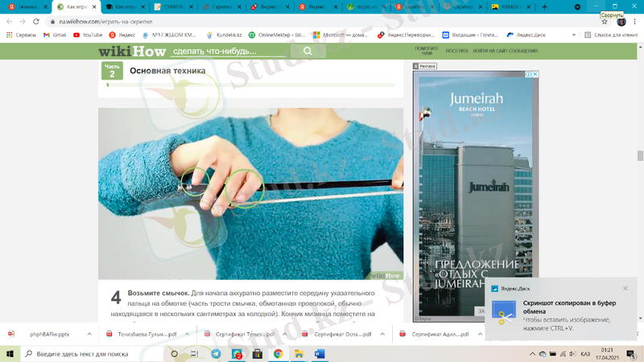Screen dimensions: 644x362
Task: Open File Explorer from the taskbar
Action: point(299,354)
